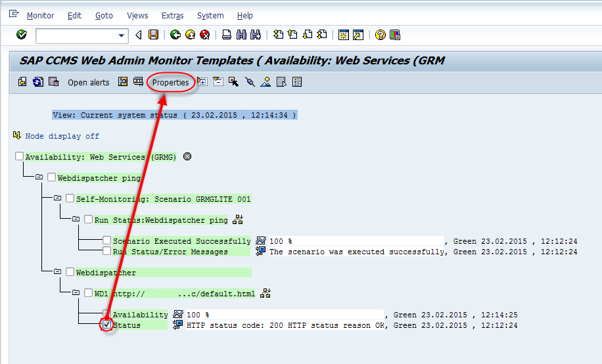Image resolution: width=602 pixels, height=364 pixels.
Task: Click the Node display off link
Action: 62,136
